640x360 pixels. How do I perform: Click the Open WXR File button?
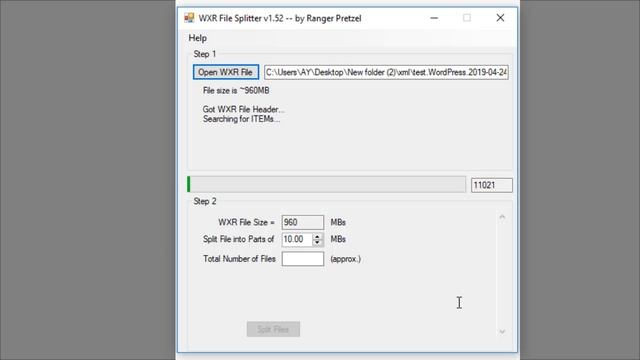226,72
